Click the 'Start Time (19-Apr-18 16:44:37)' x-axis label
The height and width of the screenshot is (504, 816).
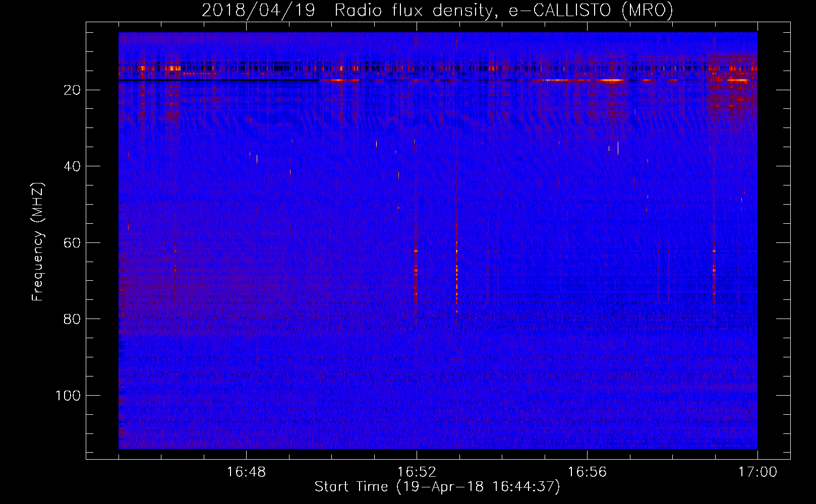point(437,487)
